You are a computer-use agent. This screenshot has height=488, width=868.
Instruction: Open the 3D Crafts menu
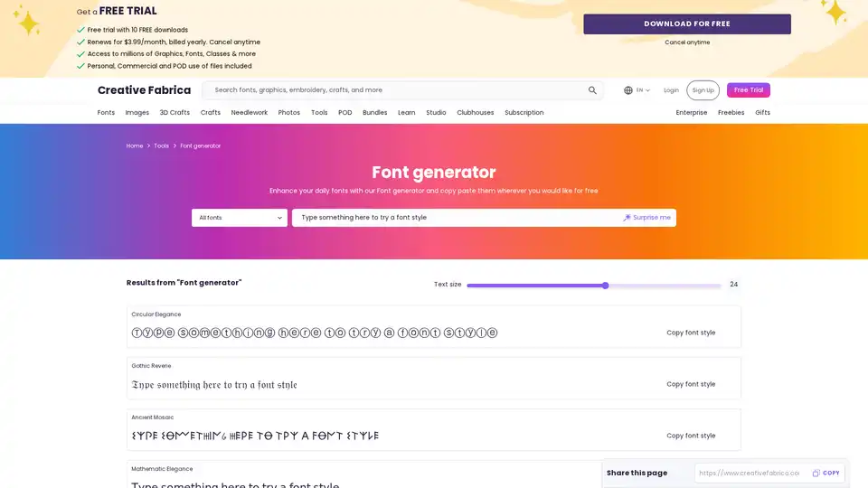[x=175, y=113]
